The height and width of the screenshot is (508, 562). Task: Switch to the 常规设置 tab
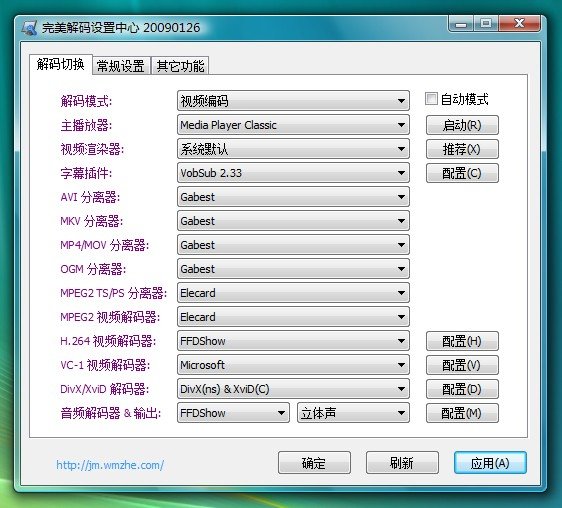point(121,66)
